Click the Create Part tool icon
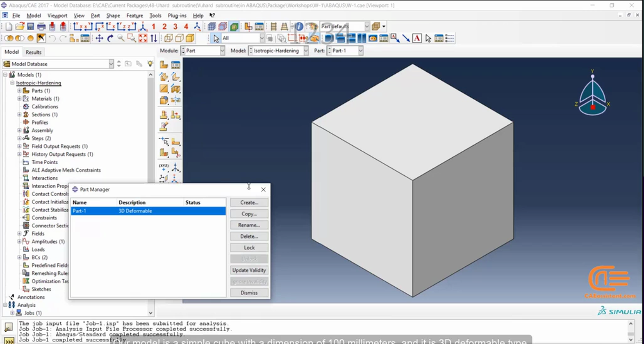Image resolution: width=644 pixels, height=344 pixels. [164, 65]
